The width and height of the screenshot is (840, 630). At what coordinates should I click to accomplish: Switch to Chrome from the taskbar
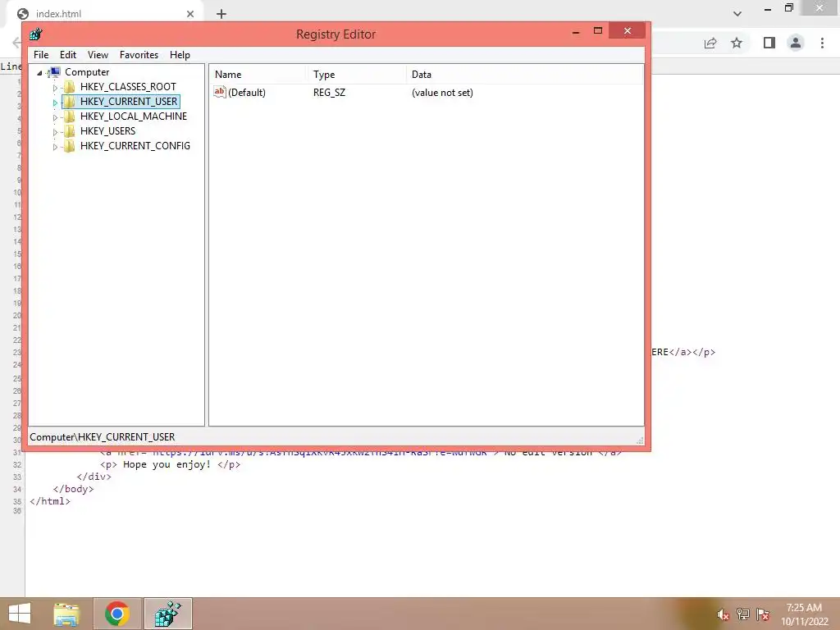(117, 614)
